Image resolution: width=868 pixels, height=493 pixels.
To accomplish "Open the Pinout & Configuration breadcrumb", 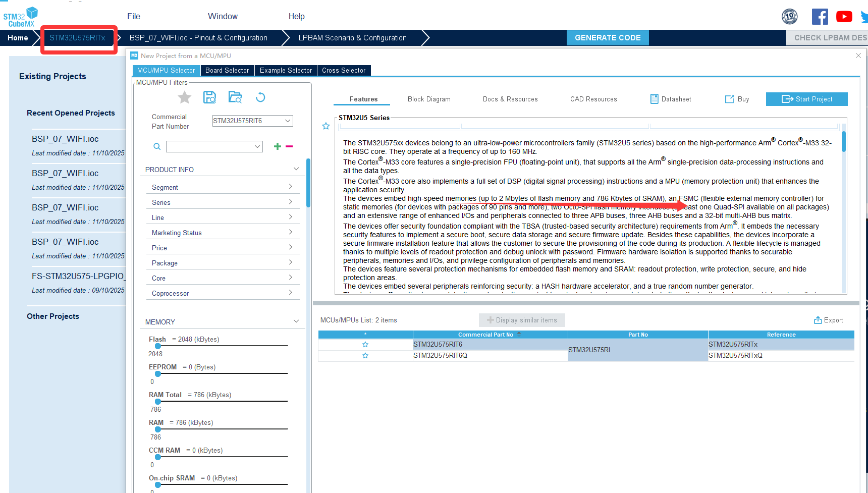I will (198, 38).
